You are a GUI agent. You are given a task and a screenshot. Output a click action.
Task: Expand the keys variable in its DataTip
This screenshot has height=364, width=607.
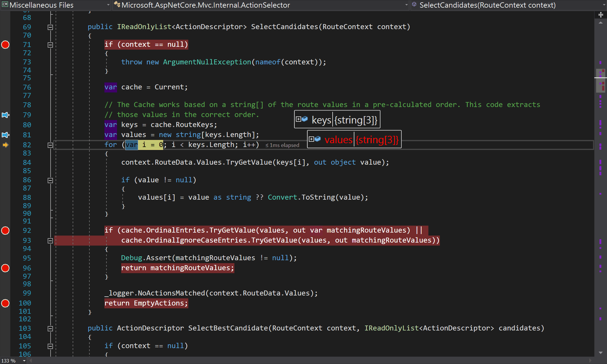pos(298,119)
